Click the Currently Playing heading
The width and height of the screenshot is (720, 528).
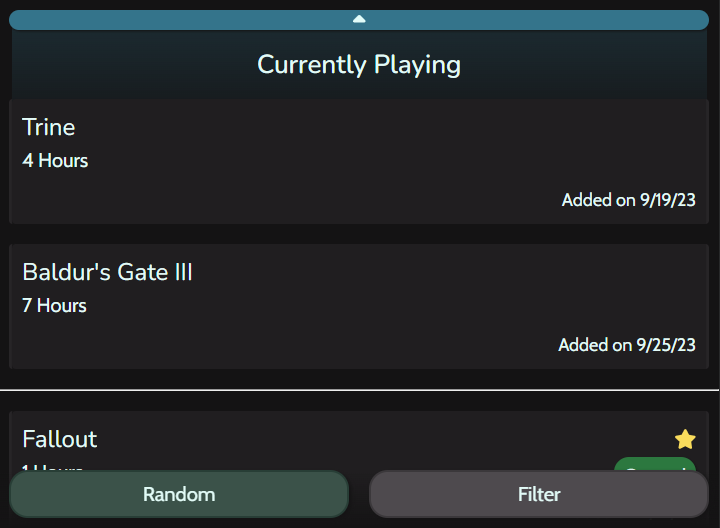pyautogui.click(x=359, y=64)
